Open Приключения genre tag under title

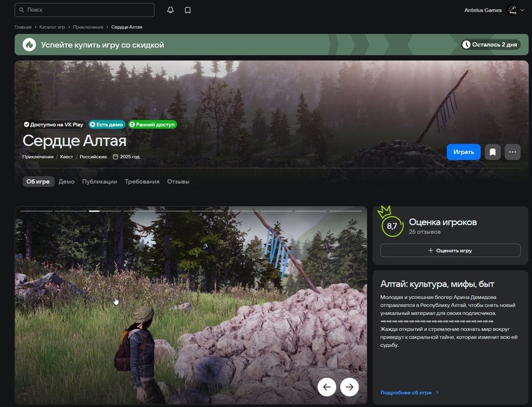click(x=38, y=157)
